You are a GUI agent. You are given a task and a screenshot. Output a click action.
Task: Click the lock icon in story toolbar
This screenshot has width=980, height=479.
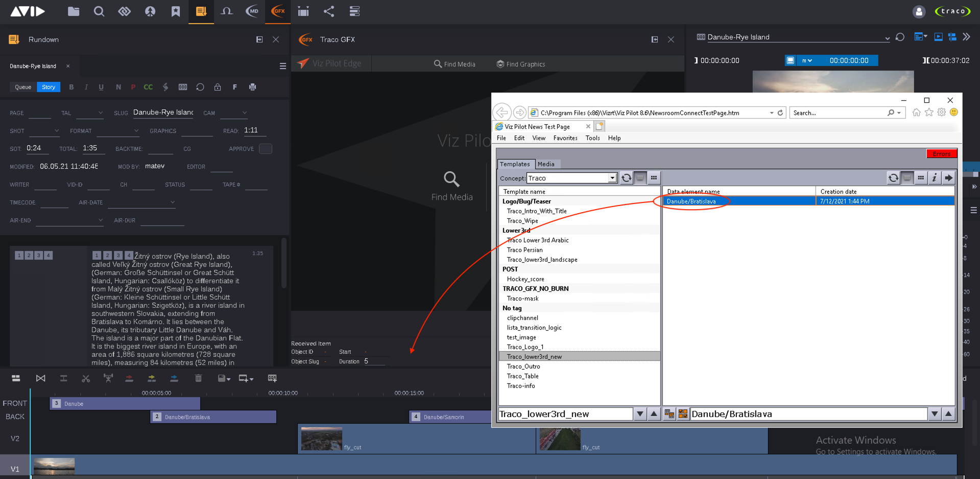pyautogui.click(x=218, y=87)
